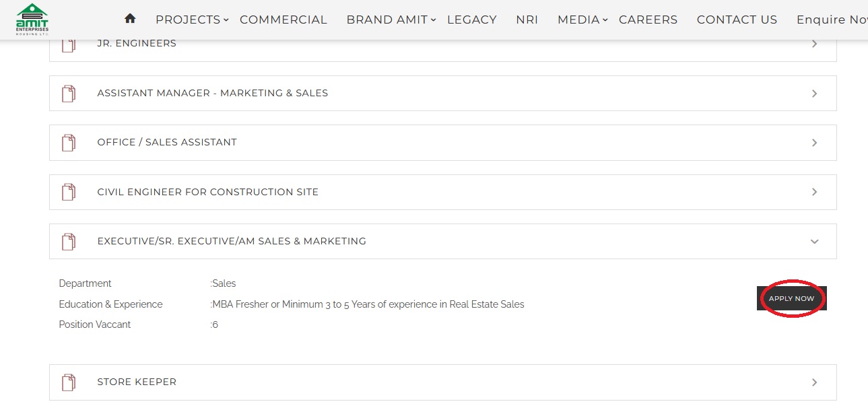Image resolution: width=868 pixels, height=410 pixels.
Task: Open the Projects dropdown menu
Action: coord(191,20)
